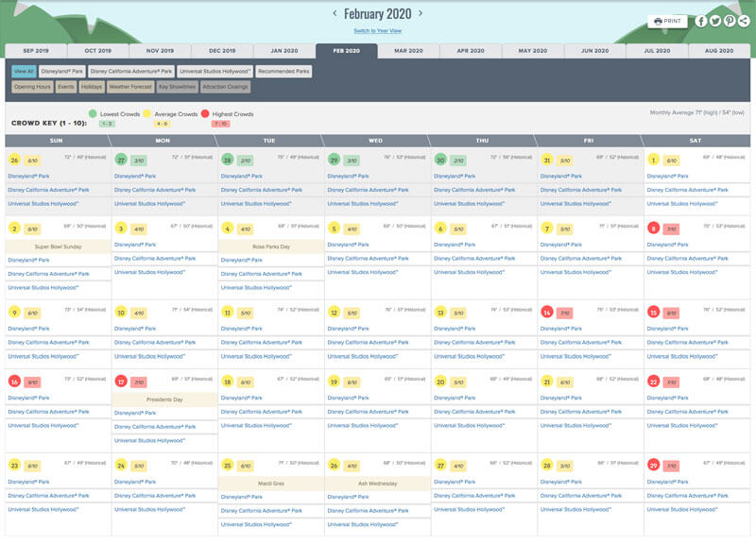Select the JAN 2020 tab
Viewport: 756px width, 543px height.
[x=284, y=51]
